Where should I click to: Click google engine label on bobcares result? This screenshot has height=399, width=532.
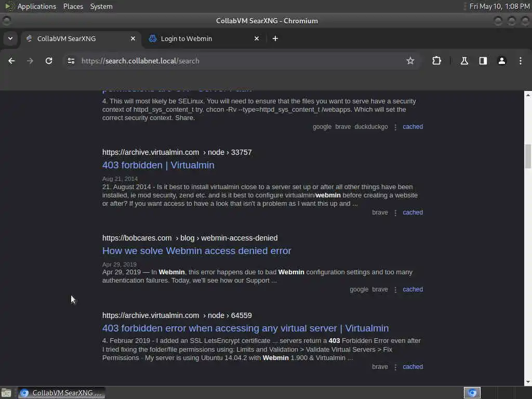tap(359, 289)
